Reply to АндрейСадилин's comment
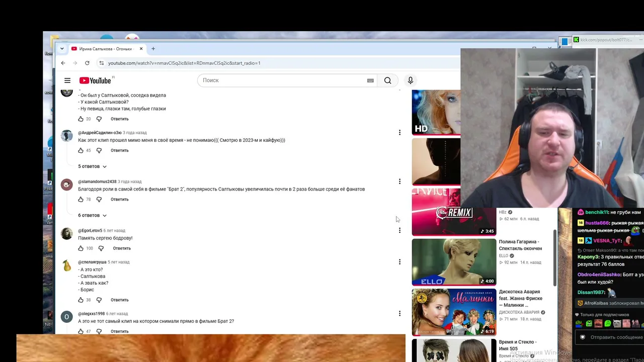 (120, 150)
